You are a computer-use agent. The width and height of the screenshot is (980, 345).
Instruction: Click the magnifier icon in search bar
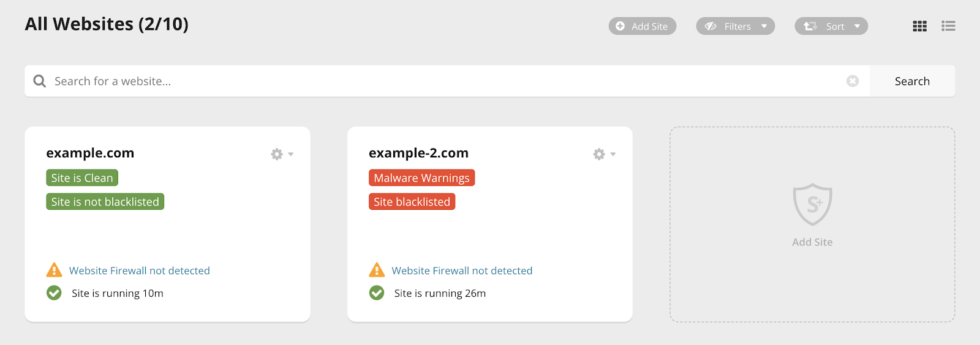(40, 81)
